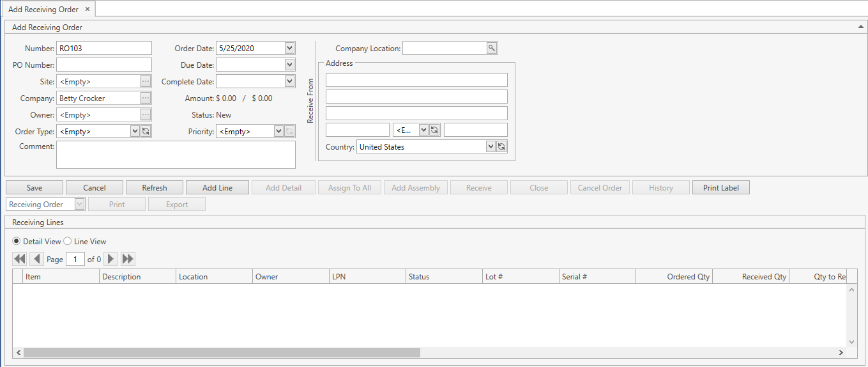The image size is (868, 367).
Task: Click the horizontal scrollbar in Receiving Lines
Action: coord(222,352)
